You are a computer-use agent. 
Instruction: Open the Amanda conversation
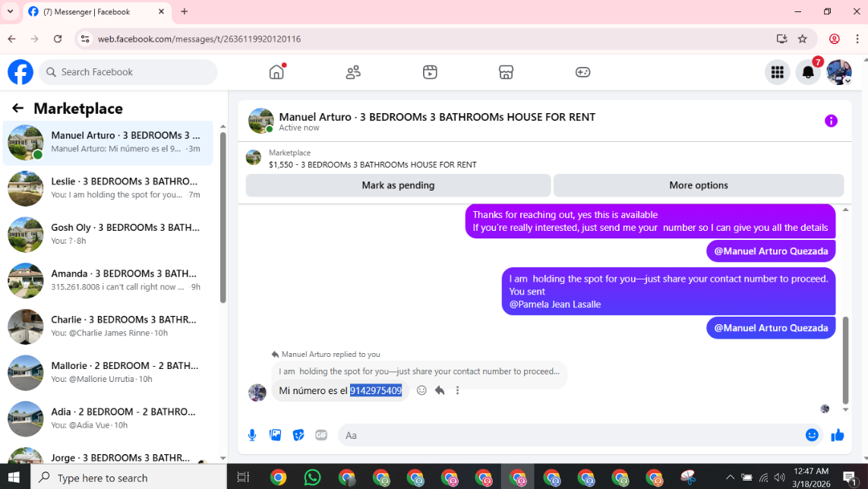(108, 280)
